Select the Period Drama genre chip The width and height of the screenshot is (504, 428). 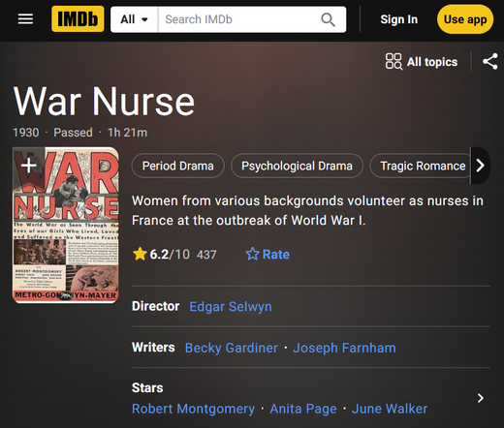pos(177,166)
